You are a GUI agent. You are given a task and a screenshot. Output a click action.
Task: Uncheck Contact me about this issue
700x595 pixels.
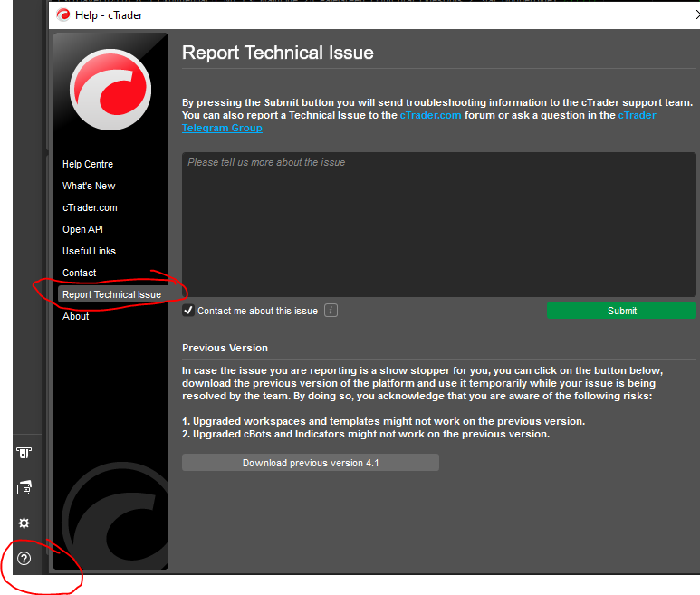188,311
